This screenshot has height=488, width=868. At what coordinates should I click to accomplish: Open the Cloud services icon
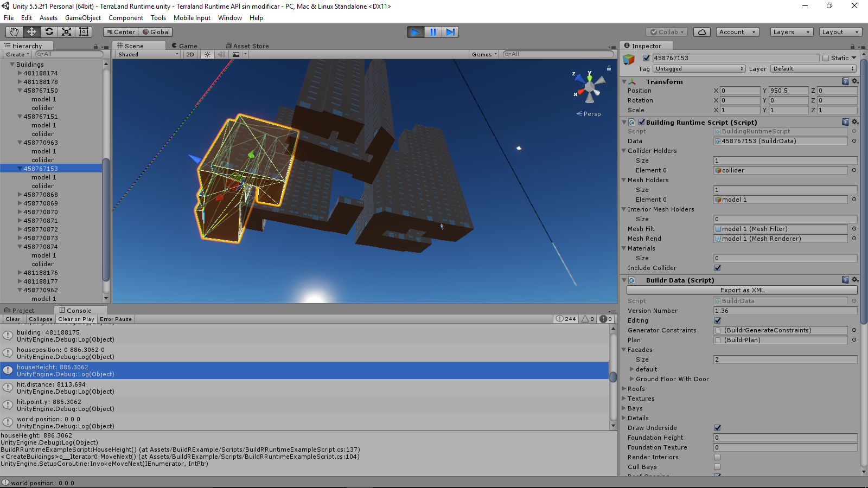[702, 32]
